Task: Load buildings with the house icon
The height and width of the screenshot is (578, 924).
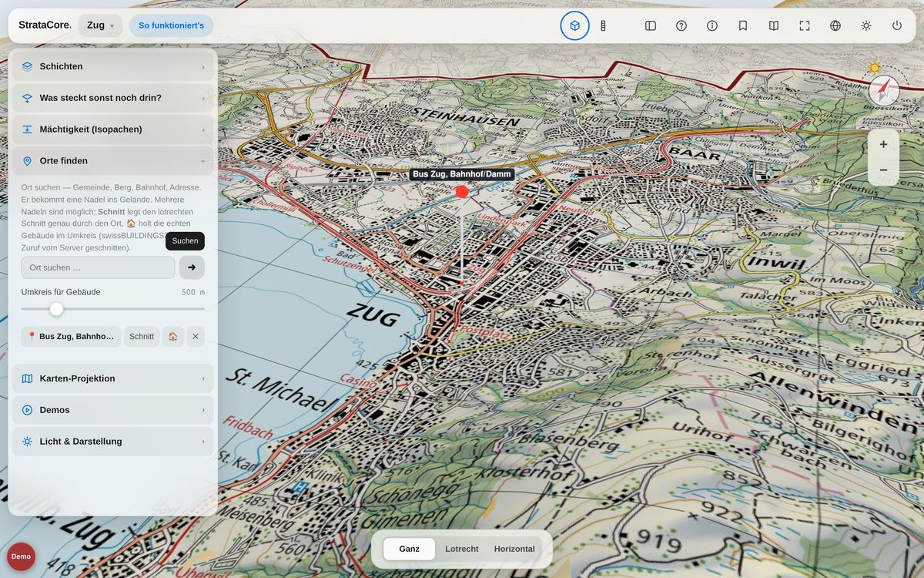Action: (173, 337)
